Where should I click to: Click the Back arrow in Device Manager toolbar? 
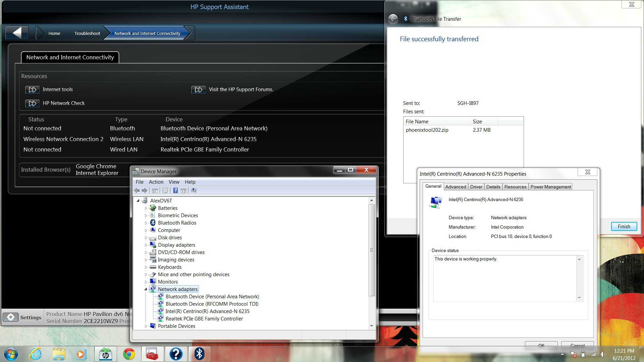point(137,190)
